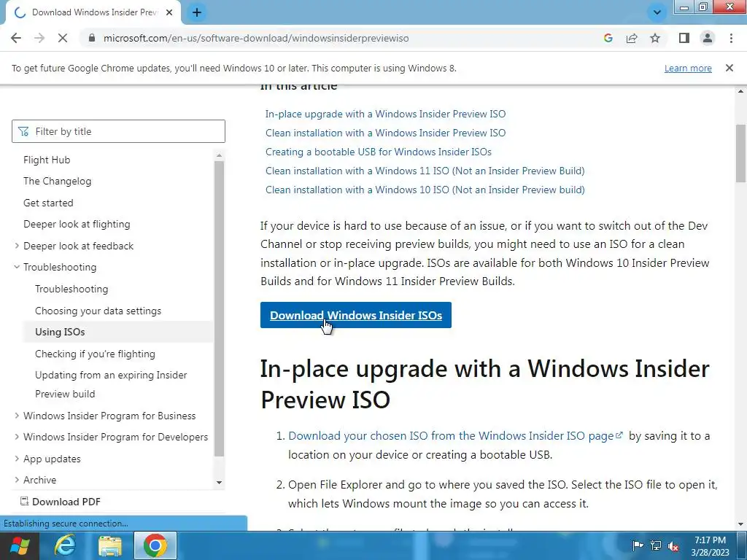This screenshot has height=560, width=747.
Task: Dismiss the Chrome update notification bar
Action: (729, 68)
